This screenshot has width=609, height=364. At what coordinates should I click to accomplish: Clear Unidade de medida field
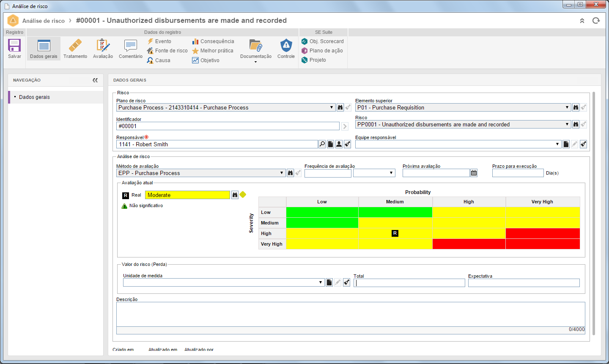(x=346, y=282)
